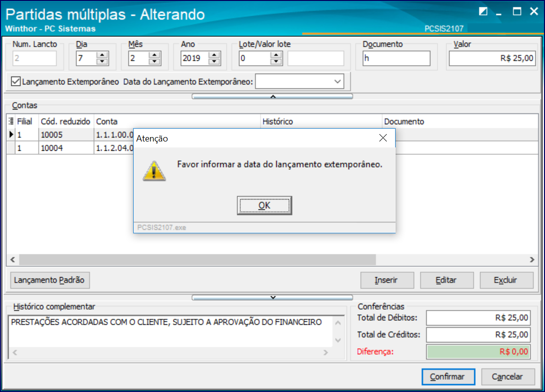Click the Inserir button
Screen dimensions: 545x392
click(387, 280)
